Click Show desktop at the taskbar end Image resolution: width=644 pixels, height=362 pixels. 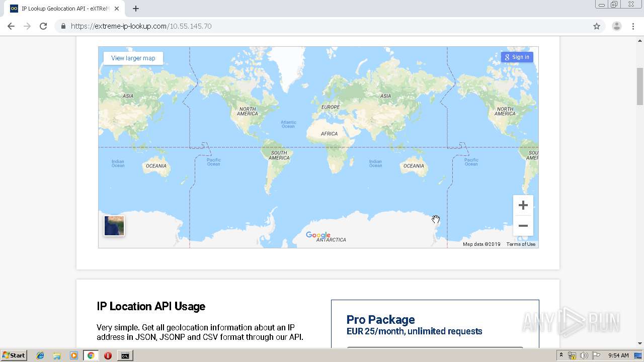(638, 355)
